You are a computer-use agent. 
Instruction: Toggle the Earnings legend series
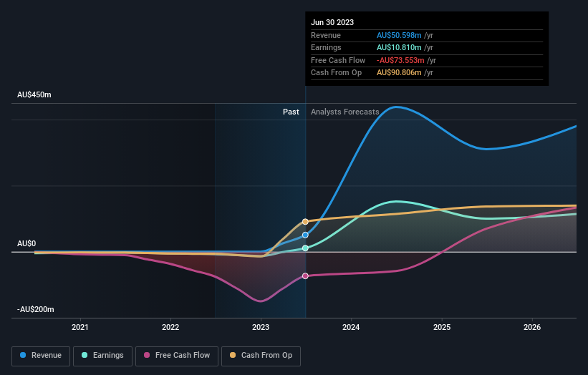click(x=102, y=356)
